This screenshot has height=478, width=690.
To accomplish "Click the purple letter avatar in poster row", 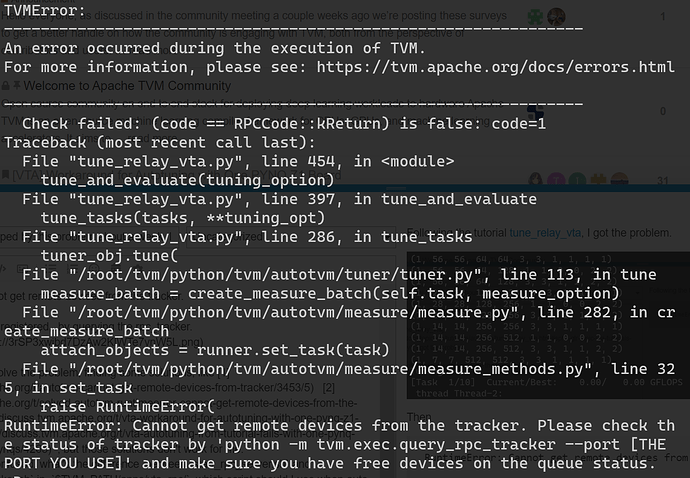I will point(557,181).
